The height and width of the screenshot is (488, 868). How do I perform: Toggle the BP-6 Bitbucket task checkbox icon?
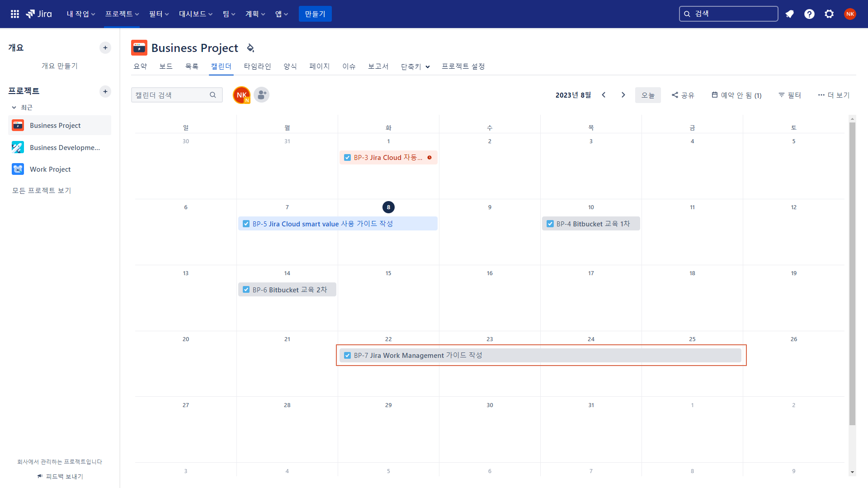(x=246, y=290)
